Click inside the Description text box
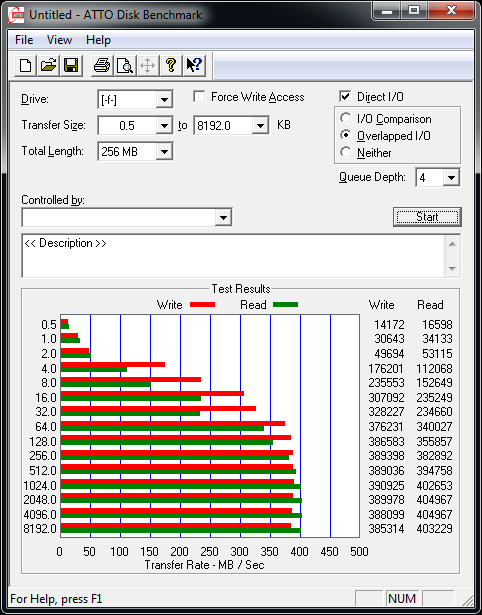482x615 pixels. point(234,256)
